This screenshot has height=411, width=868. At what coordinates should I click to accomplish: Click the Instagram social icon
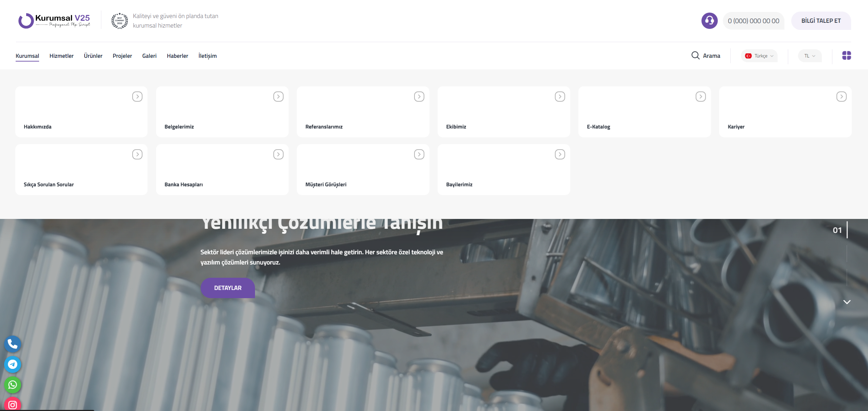pos(13,405)
